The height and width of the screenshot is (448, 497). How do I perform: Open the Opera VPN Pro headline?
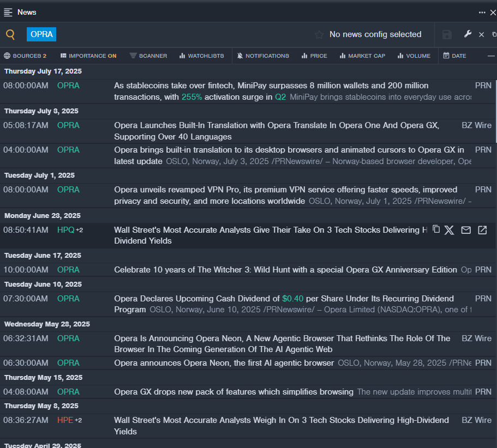point(285,195)
